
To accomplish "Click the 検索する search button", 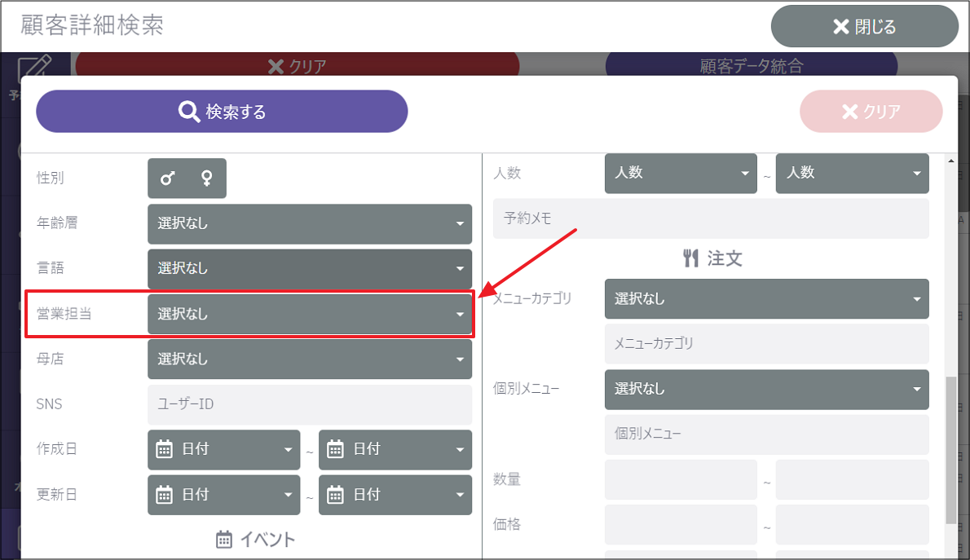I will (222, 112).
